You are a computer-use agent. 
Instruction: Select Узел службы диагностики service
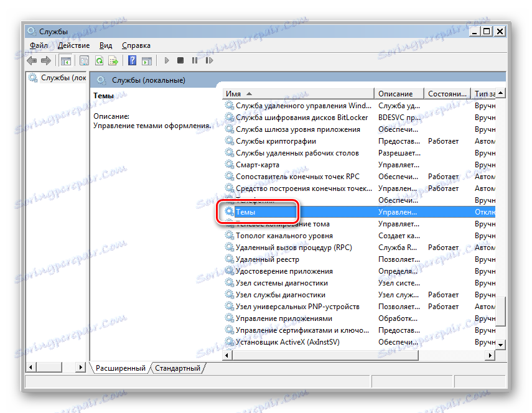[x=359, y=295]
